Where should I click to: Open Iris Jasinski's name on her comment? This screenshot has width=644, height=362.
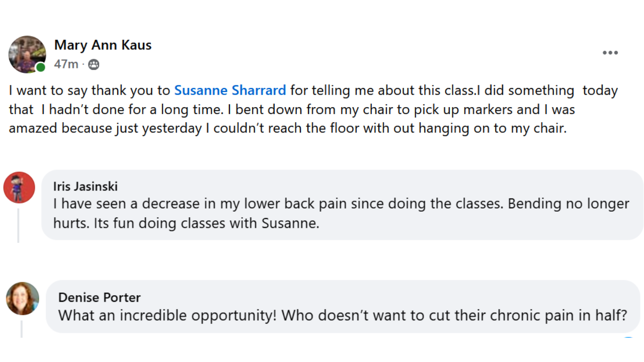(86, 187)
